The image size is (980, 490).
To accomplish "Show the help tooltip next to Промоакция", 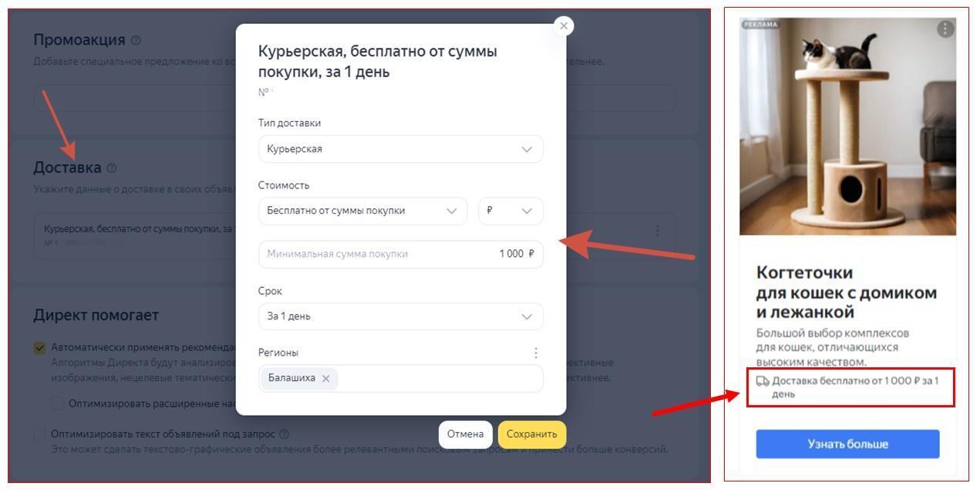I will tap(136, 40).
